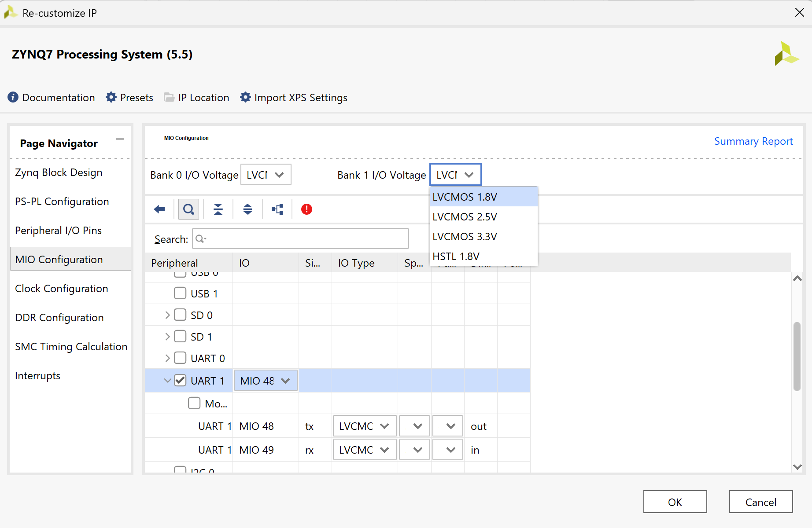Click the Collapse All toolbar icon

click(218, 209)
